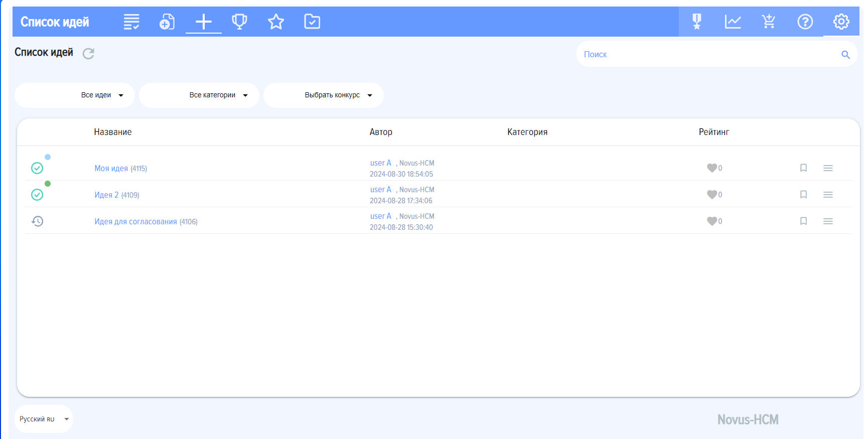Viewport: 868px width, 439px height.
Task: Open the shopping cart icon
Action: pos(768,22)
